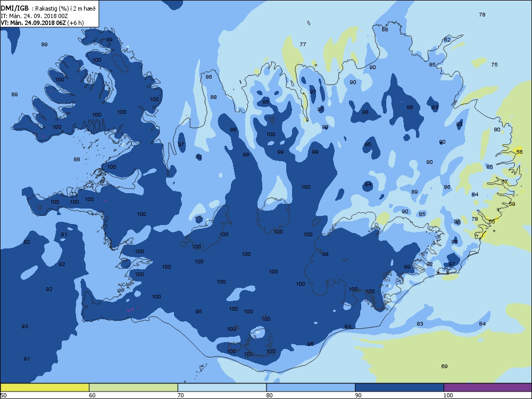Click the humidity value 69 on the map
Image resolution: width=532 pixels, height=399 pixels.
click(444, 367)
